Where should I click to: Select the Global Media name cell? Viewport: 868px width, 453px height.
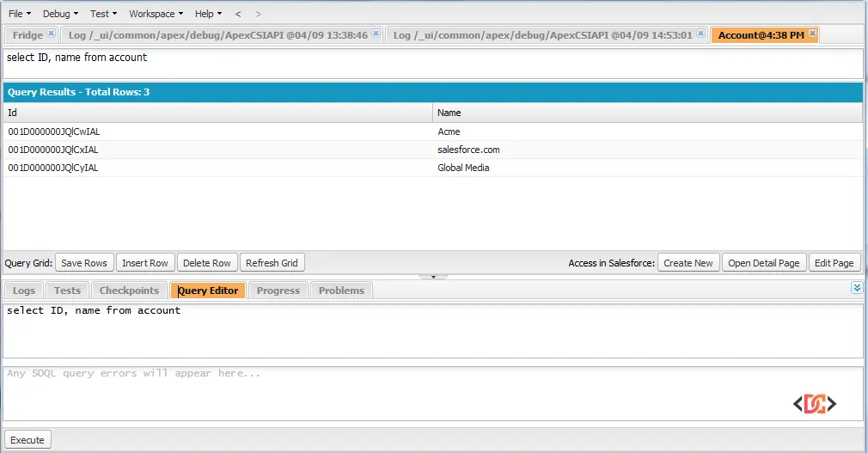coord(648,168)
